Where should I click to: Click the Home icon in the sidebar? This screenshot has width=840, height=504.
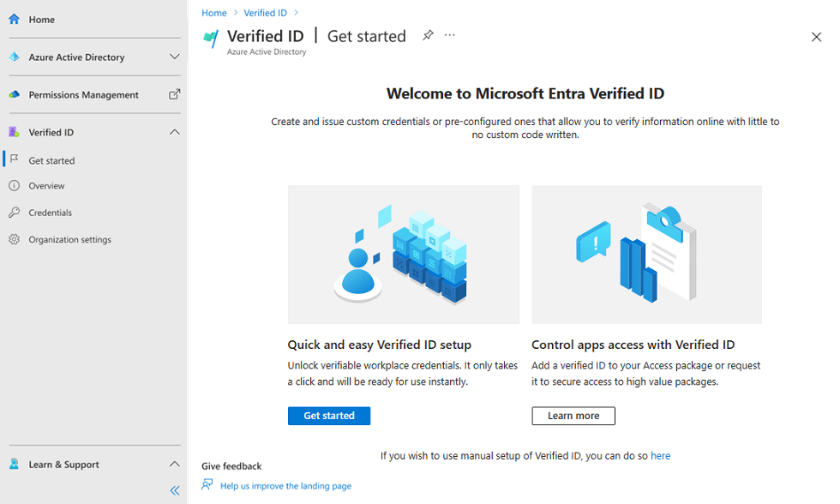point(12,19)
